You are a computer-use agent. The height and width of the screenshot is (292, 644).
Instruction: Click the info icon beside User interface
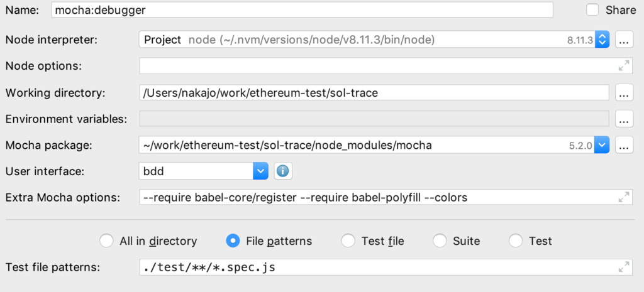click(x=283, y=171)
